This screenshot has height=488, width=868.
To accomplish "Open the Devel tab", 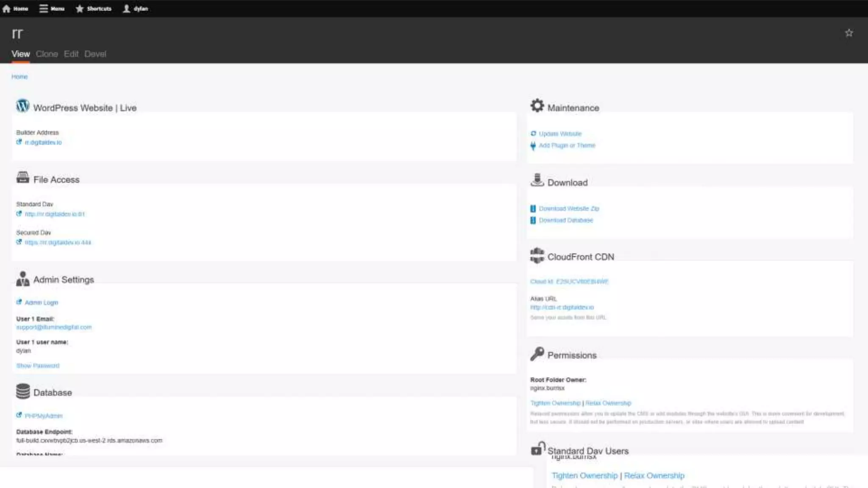I will (95, 54).
